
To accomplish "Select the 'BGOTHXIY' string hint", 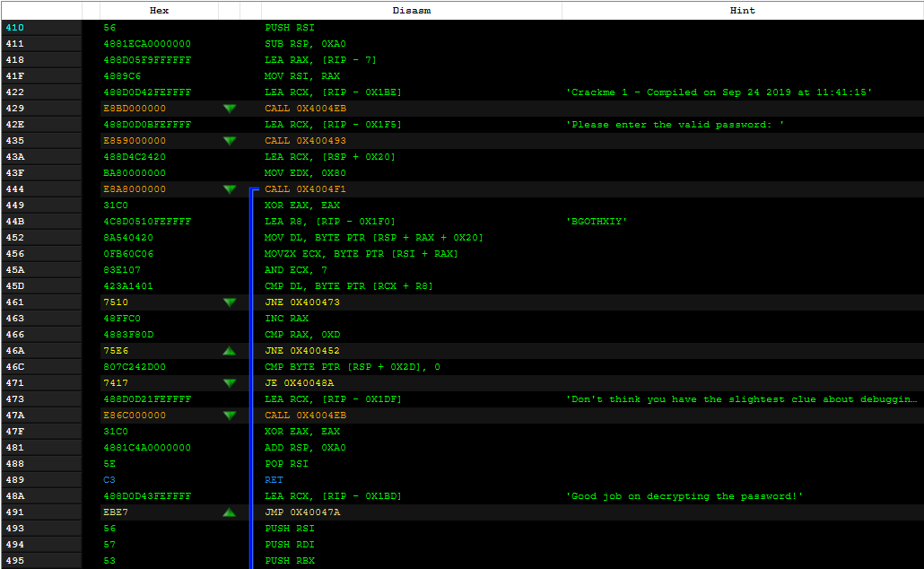I will coord(597,222).
